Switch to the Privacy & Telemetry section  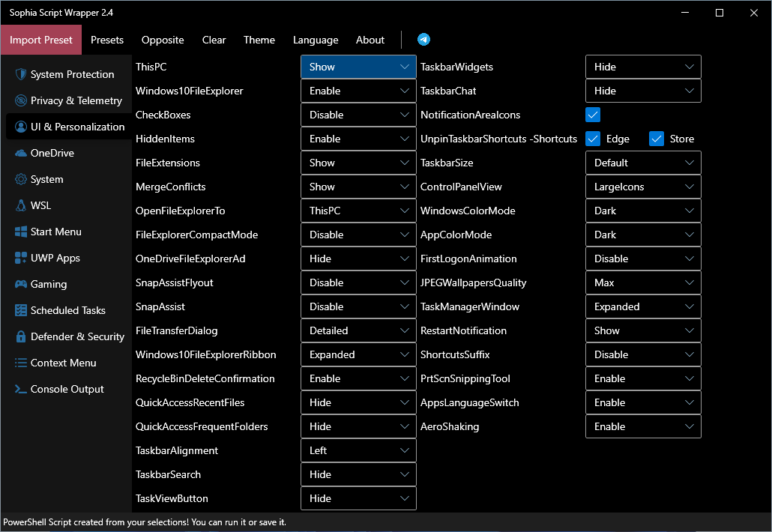click(x=69, y=100)
